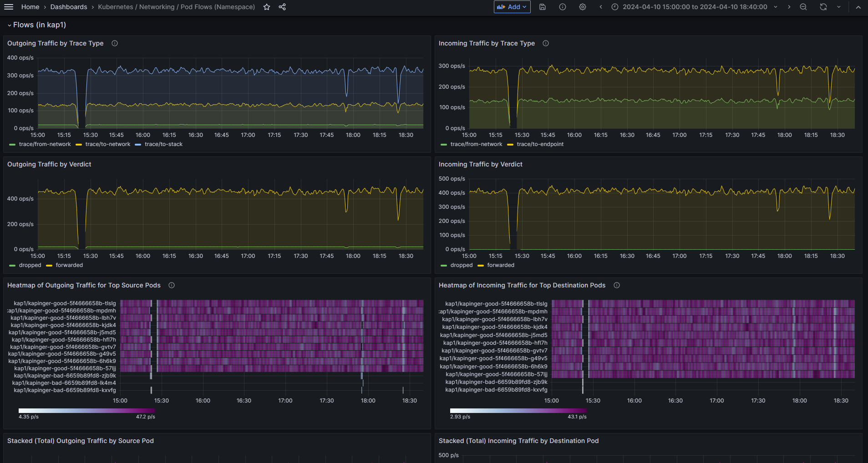Toggle trace/to-stack series in outgoing legend
Image resolution: width=868 pixels, height=463 pixels.
point(163,144)
